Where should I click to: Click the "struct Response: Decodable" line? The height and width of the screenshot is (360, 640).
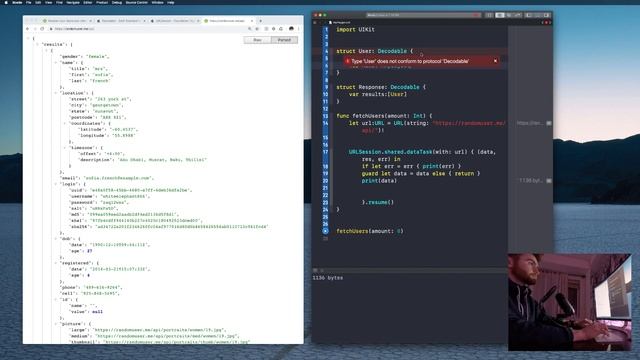pyautogui.click(x=381, y=87)
